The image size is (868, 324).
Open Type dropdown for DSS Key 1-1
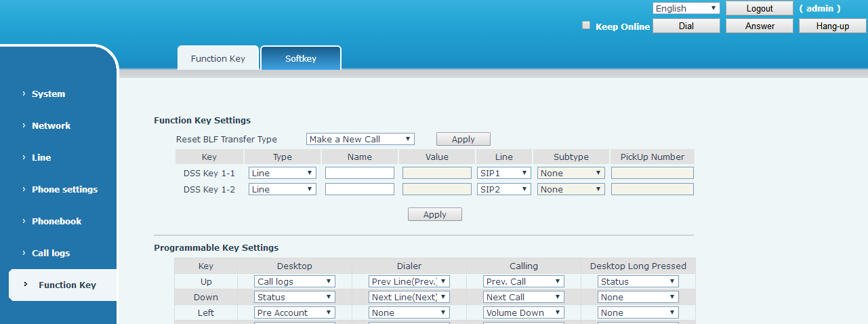(x=282, y=173)
